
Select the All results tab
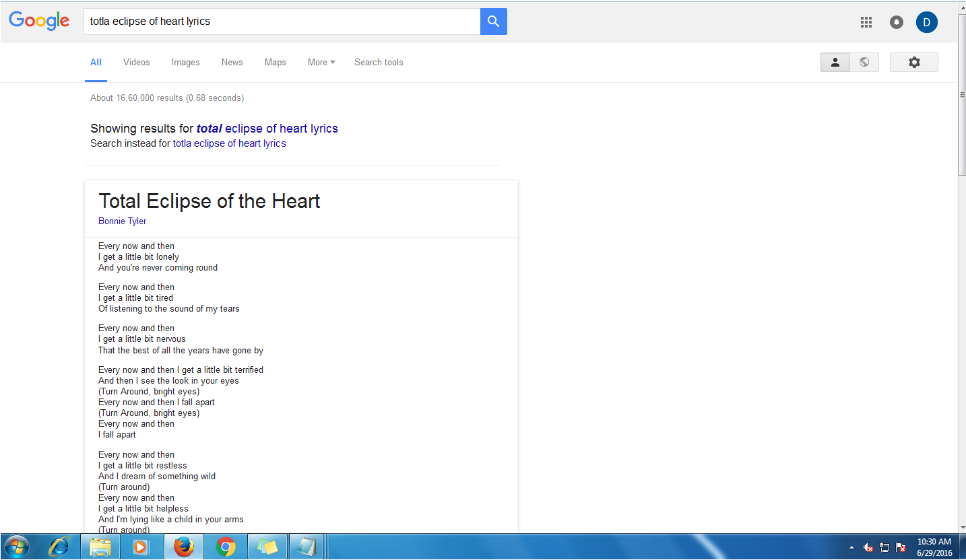click(96, 62)
